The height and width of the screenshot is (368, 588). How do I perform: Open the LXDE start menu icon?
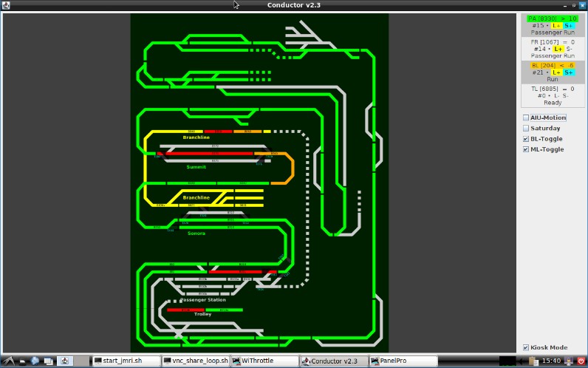coord(9,361)
